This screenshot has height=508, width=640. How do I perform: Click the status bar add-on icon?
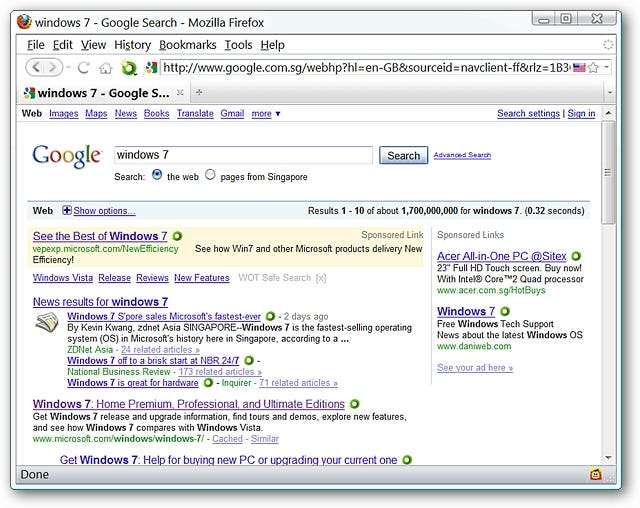pyautogui.click(x=596, y=474)
